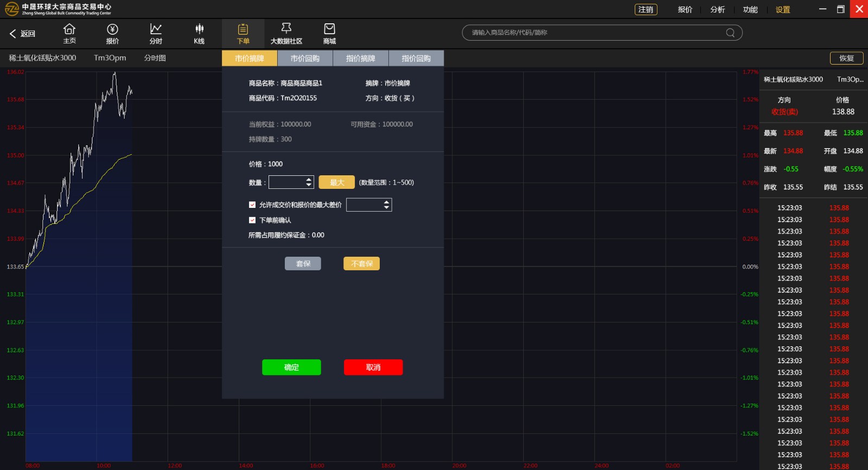Switch to 市价摘牌 tab
Viewport: 868px width, 470px height.
(x=250, y=58)
